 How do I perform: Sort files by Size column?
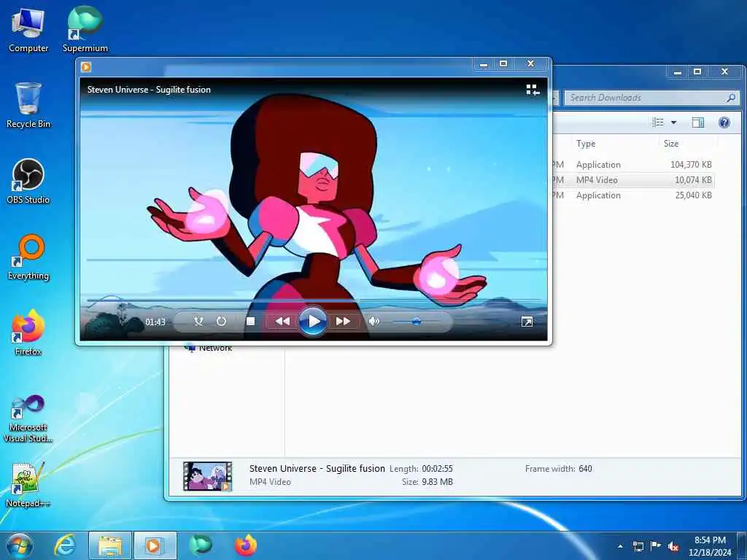(x=688, y=144)
